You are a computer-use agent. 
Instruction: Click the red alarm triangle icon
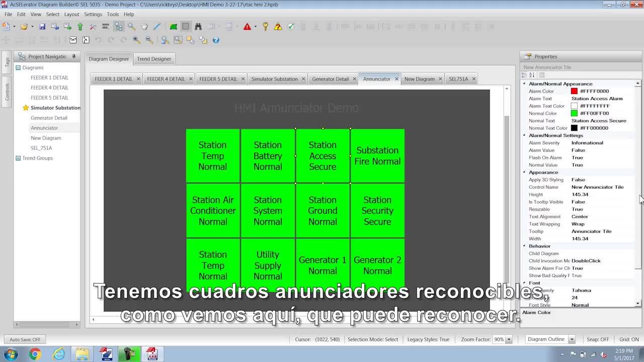tap(247, 27)
